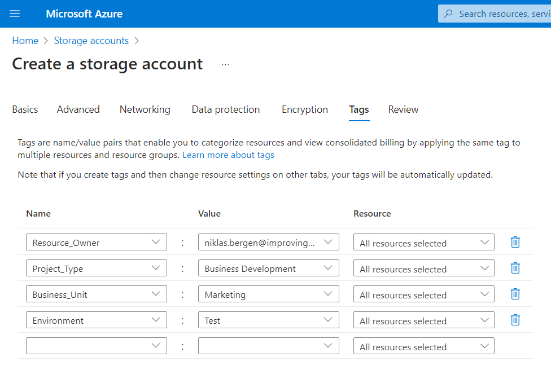Open the Test value dropdown
Viewport: 551px width, 392px height.
pos(268,320)
